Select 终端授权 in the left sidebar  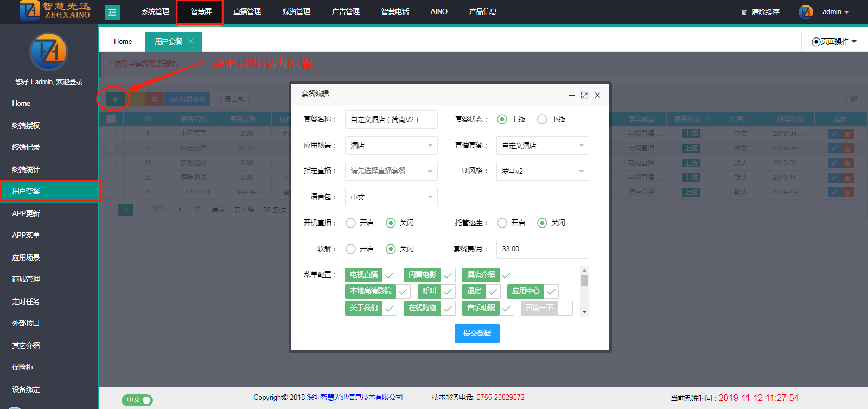pyautogui.click(x=26, y=125)
